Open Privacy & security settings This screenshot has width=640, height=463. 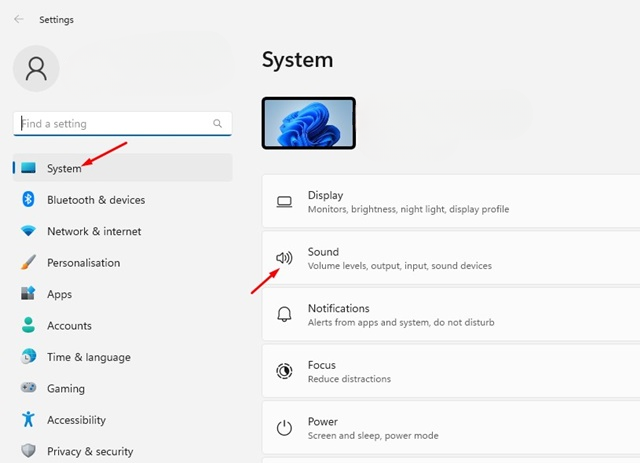122,451
